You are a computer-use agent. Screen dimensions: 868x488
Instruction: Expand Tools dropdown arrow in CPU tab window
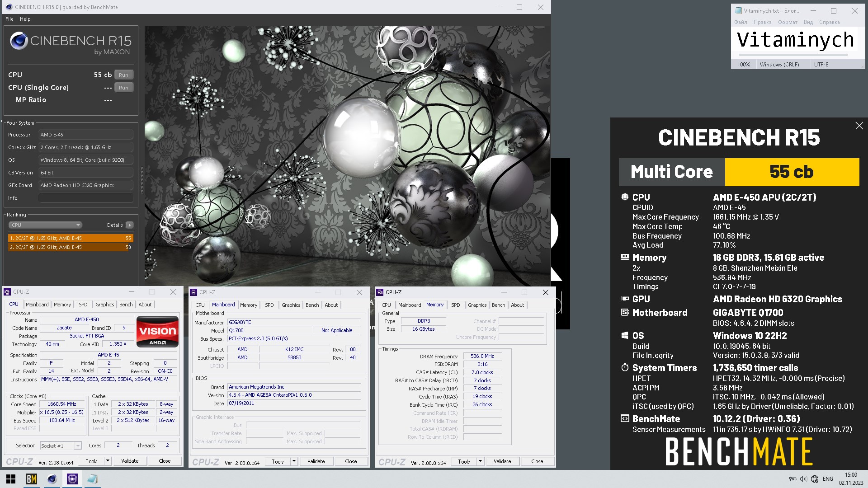(108, 461)
